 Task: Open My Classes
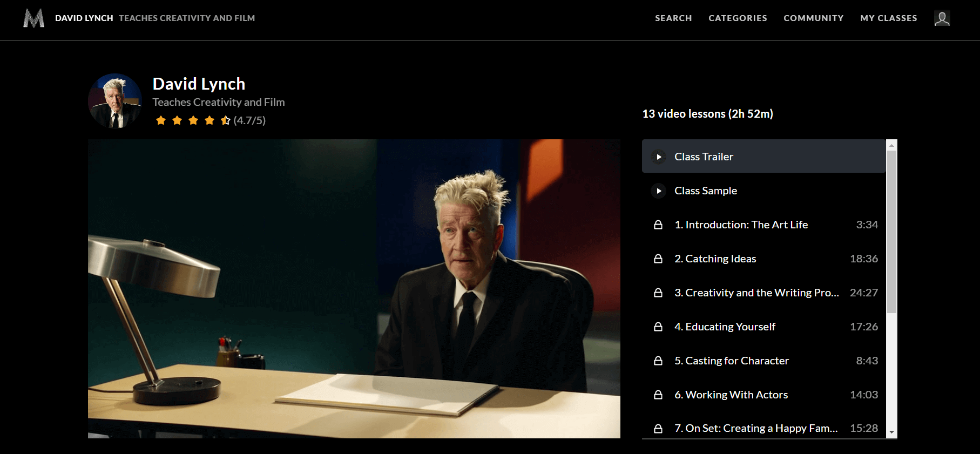point(889,18)
